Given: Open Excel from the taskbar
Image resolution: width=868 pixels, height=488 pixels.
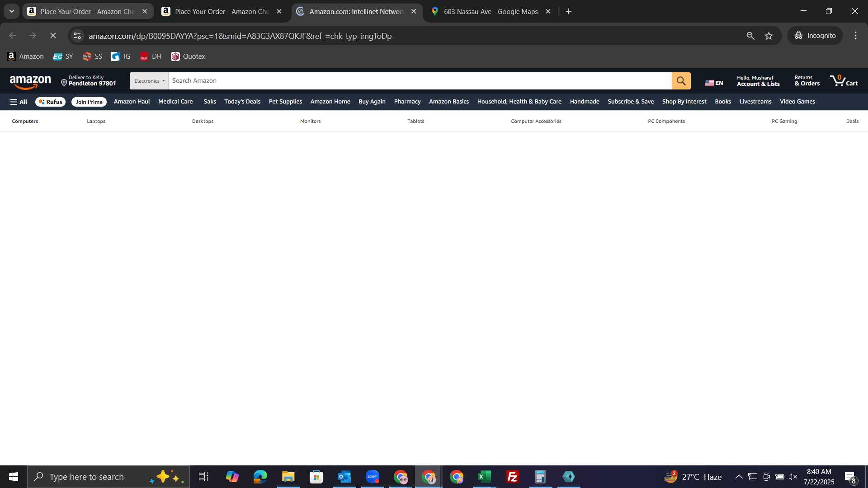Looking at the screenshot, I should [485, 477].
